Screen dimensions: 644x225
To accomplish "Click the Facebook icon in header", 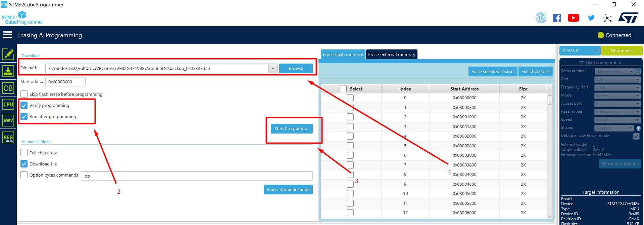I will point(557,18).
